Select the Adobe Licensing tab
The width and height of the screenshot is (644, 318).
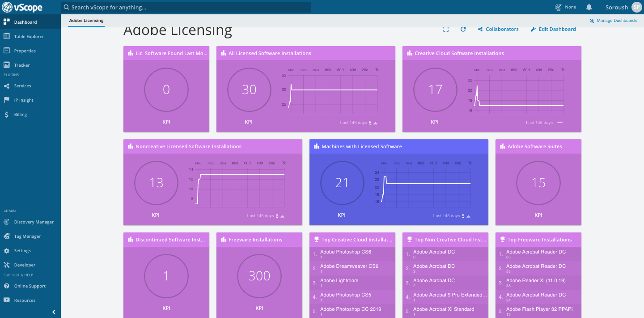pyautogui.click(x=86, y=21)
